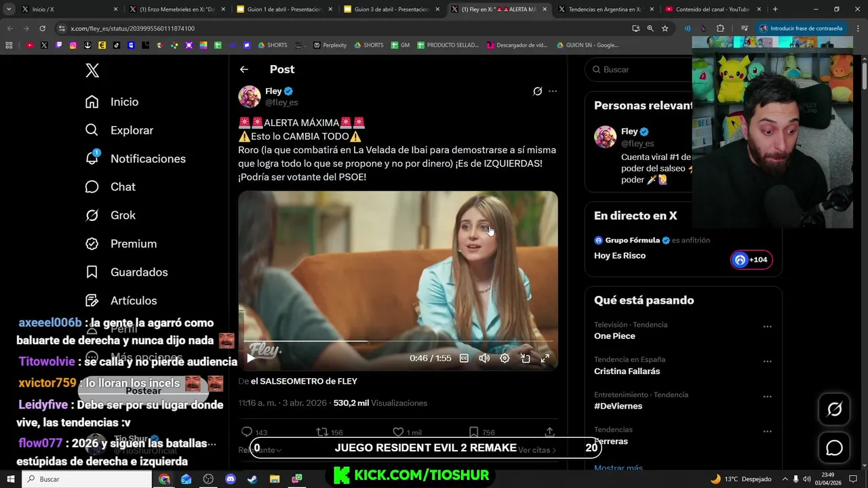The width and height of the screenshot is (868, 488).
Task: Open the Perplexity bookmark
Action: [x=330, y=45]
